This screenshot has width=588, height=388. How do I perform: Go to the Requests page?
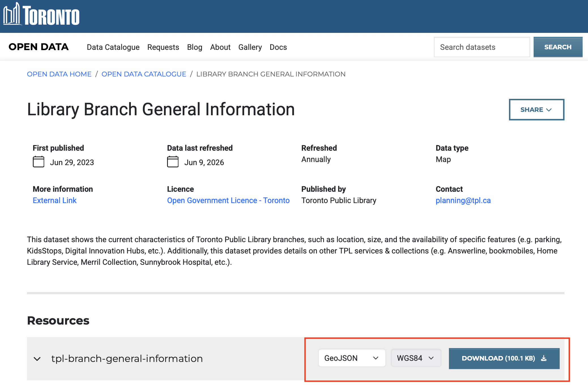click(163, 47)
